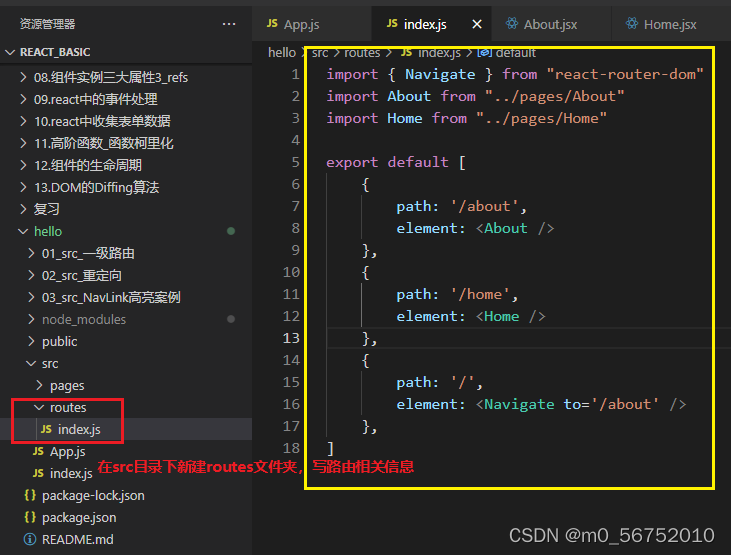731x555 pixels.
Task: Click the JS icon beside explorer App.js
Action: 38,451
